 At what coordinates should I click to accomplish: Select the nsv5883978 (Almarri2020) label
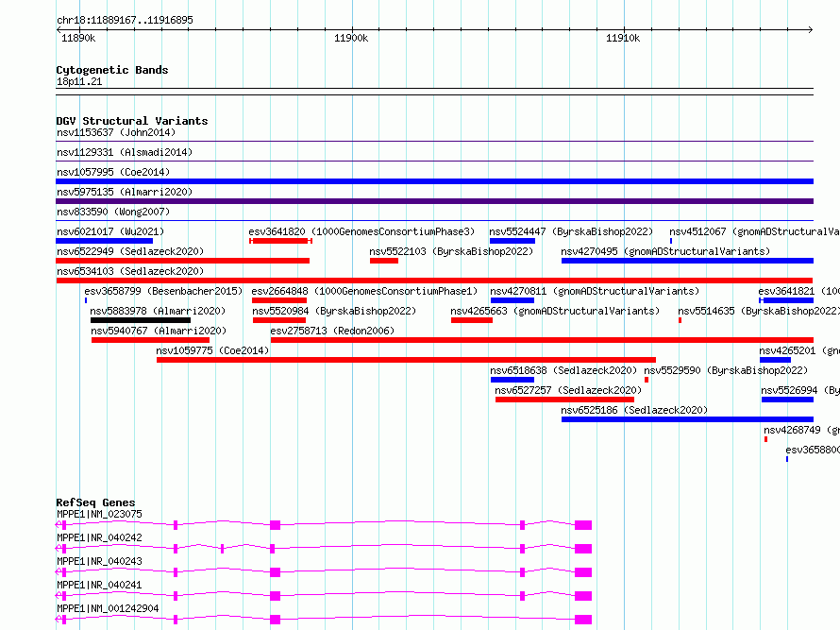click(158, 311)
